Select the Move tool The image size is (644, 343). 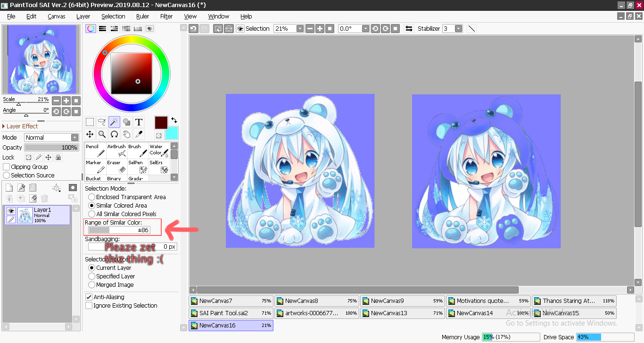click(90, 134)
